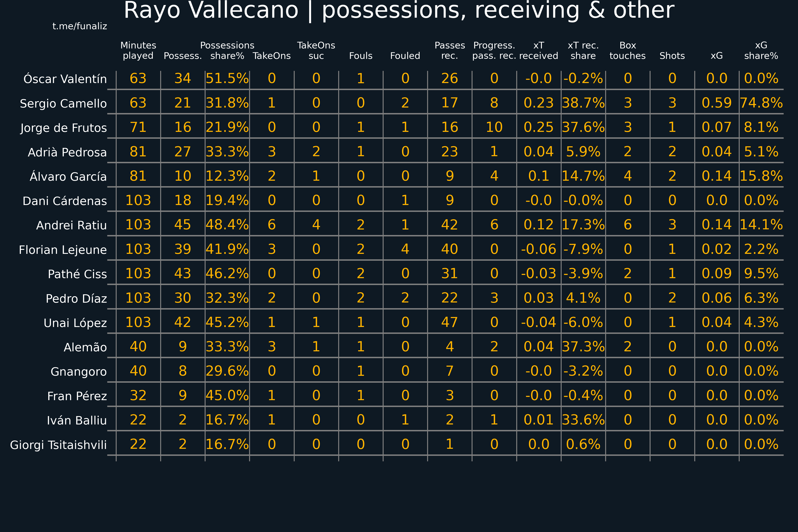Viewport: 798px width, 532px height.
Task: Click the TakeOns suc column header
Action: tap(316, 51)
